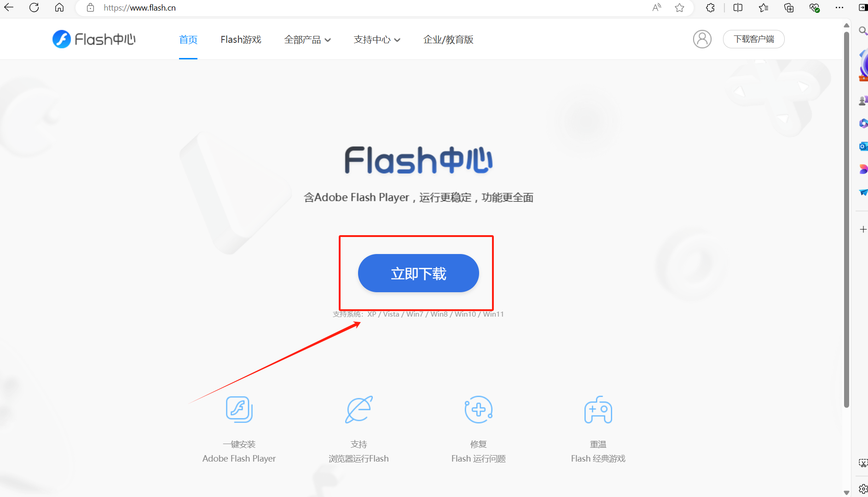
Task: Open the 企业/教育版 navigation item
Action: point(448,40)
